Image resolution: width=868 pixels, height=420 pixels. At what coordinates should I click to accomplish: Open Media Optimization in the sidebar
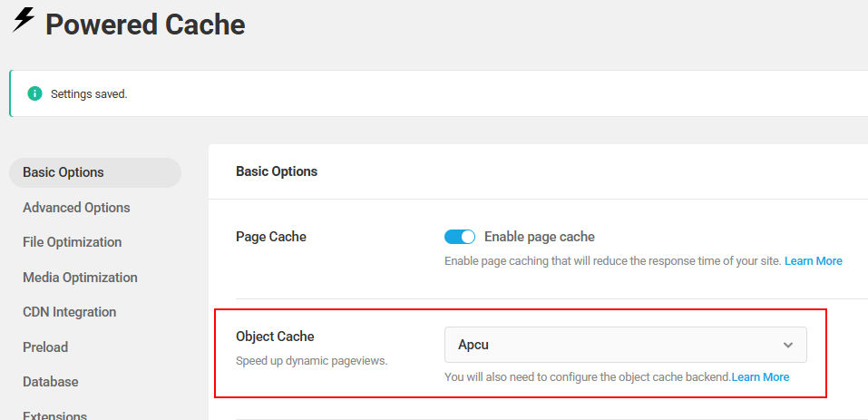pyautogui.click(x=80, y=278)
